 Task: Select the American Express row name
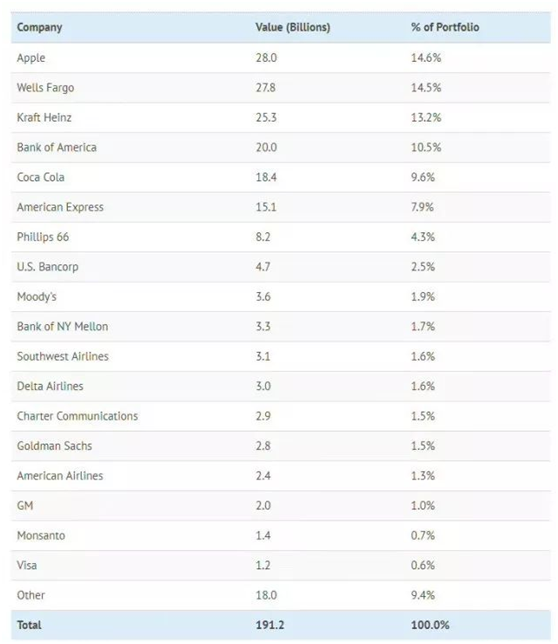(60, 207)
